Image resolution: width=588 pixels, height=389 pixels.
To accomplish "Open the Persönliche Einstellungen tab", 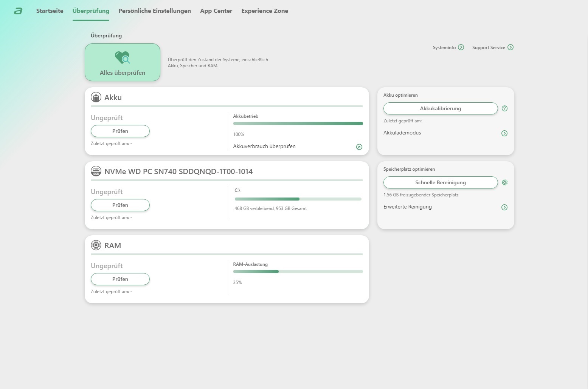I will point(155,11).
